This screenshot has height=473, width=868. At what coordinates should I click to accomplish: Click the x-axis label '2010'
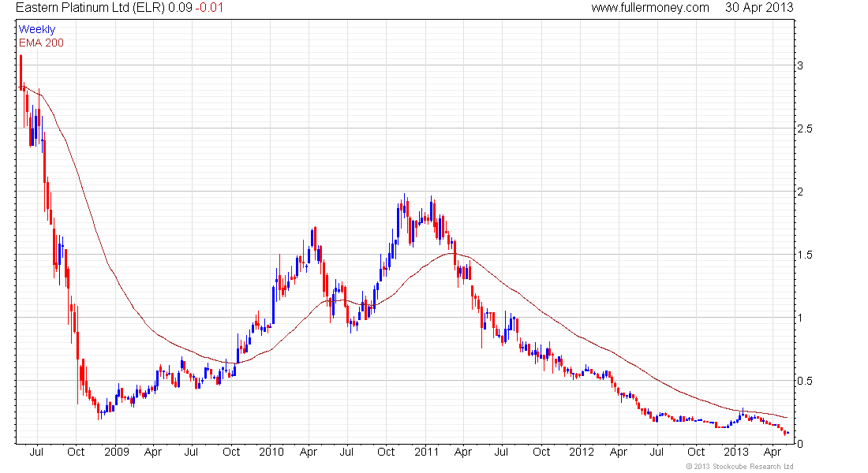[x=271, y=452]
